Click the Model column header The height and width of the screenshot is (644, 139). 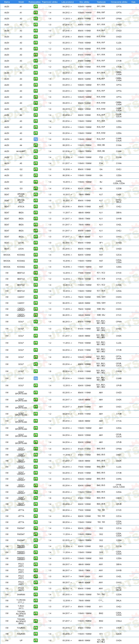pyautogui.click(x=21, y=2)
